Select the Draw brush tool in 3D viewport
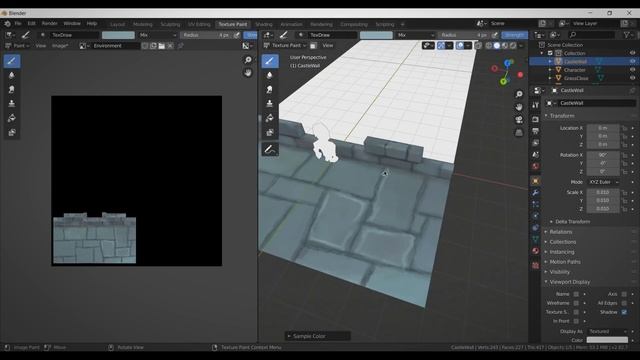 (270, 61)
